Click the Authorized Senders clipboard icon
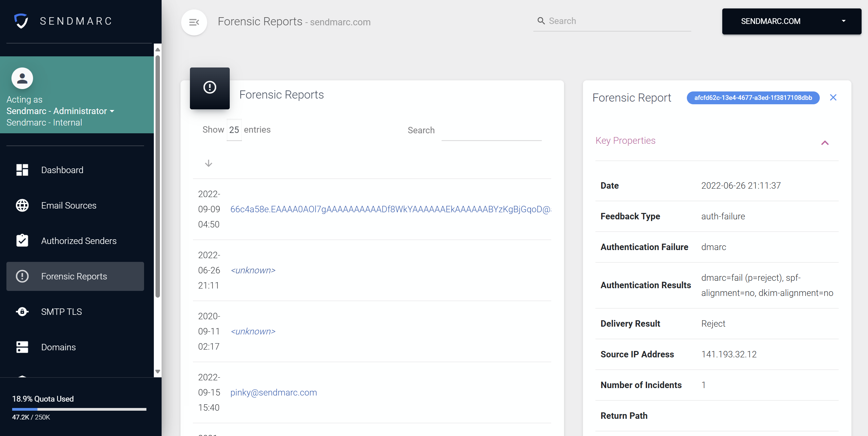The height and width of the screenshot is (436, 868). tap(22, 240)
